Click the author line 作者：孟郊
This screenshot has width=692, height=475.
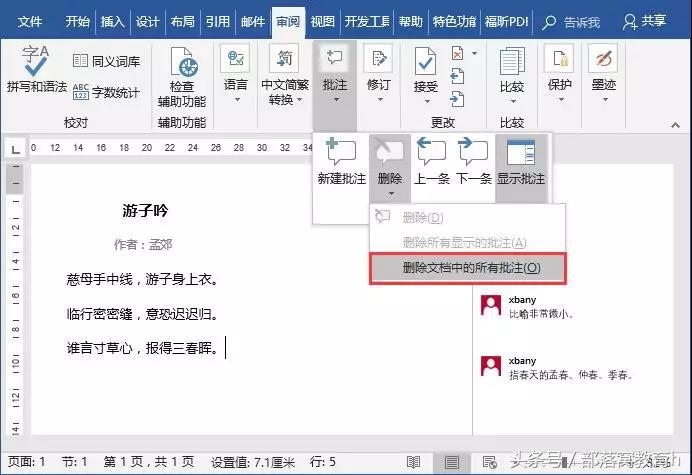pyautogui.click(x=143, y=244)
